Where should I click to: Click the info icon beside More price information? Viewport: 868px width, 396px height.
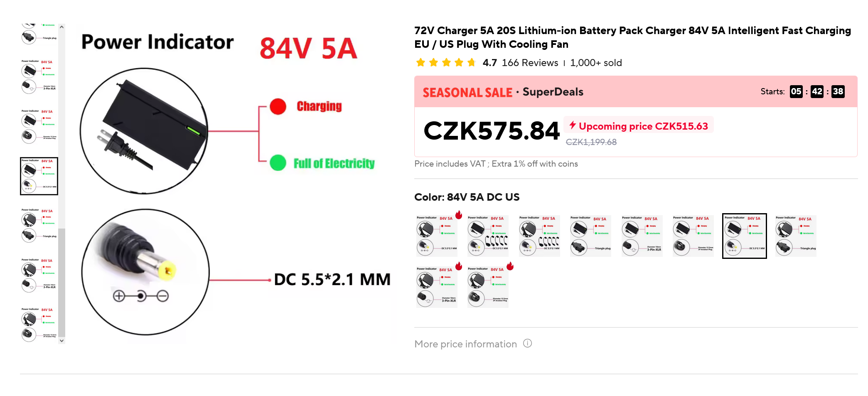point(527,344)
